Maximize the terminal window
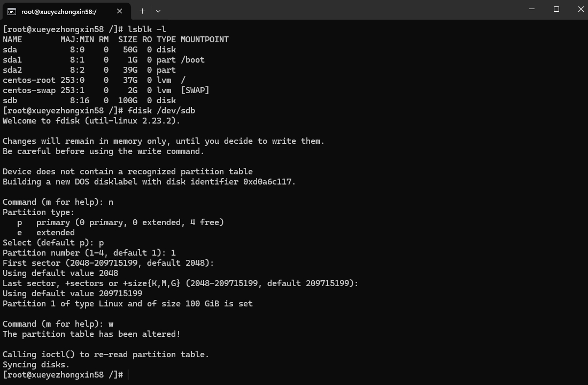This screenshot has width=588, height=385. [556, 9]
